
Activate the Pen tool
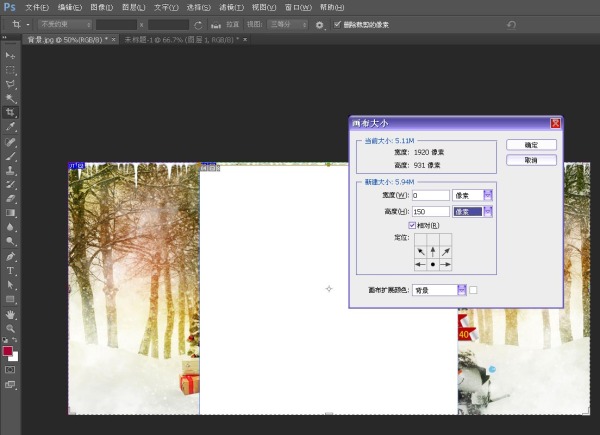[10, 256]
